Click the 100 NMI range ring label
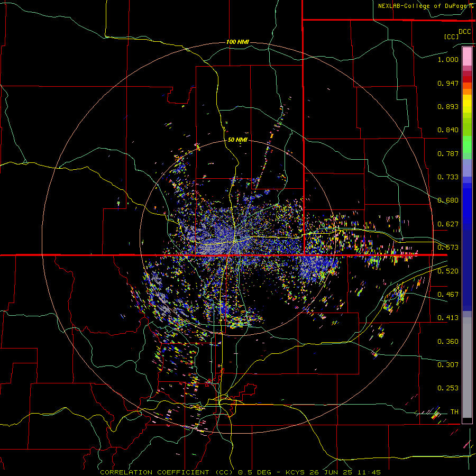Image resolution: width=476 pixels, height=476 pixels. [237, 42]
